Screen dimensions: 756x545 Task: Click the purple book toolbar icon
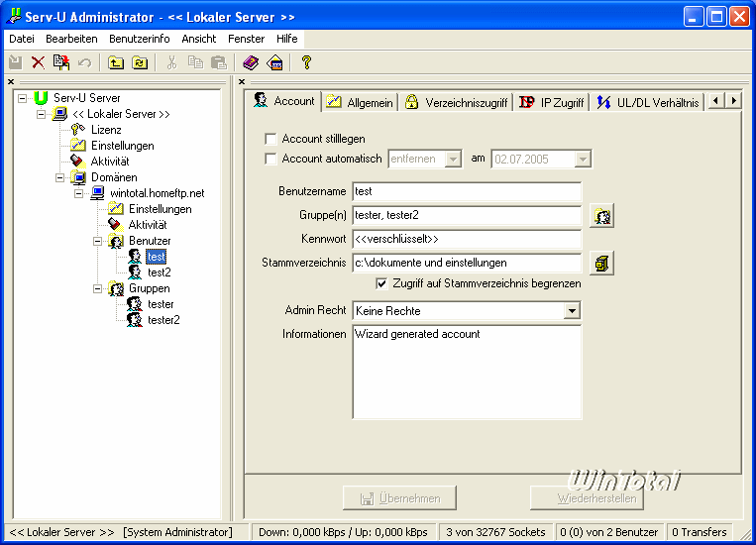pos(251,62)
